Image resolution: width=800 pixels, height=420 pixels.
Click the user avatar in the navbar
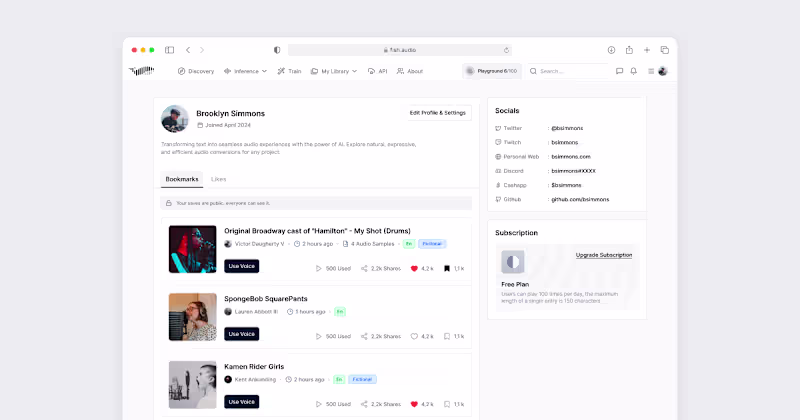[x=663, y=71]
